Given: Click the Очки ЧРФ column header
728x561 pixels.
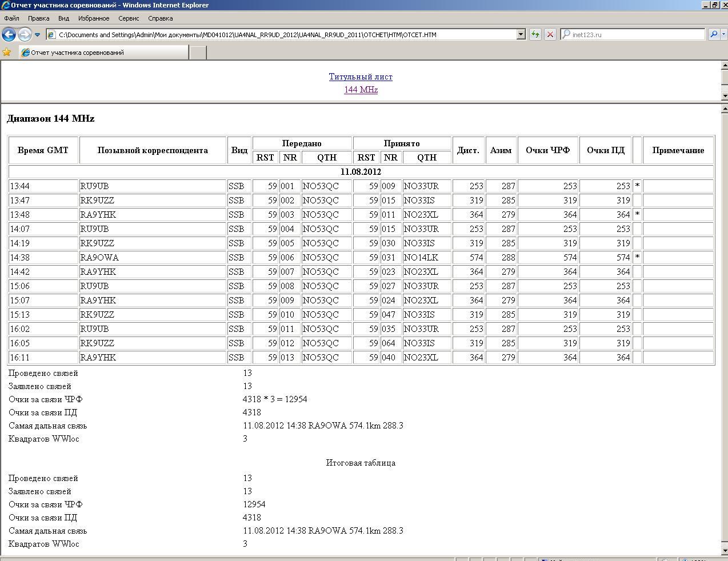Looking at the screenshot, I should tap(547, 150).
